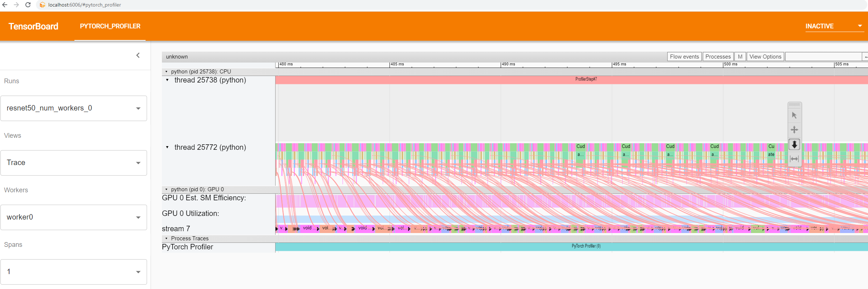Image resolution: width=868 pixels, height=289 pixels.
Task: Select the pointer selection tool in trace toolbar
Action: 794,115
